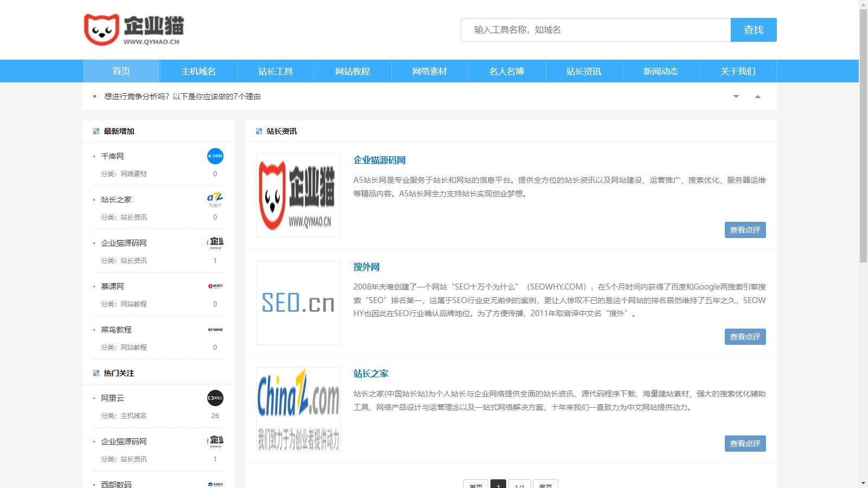Open 千库网 in the 最新增加 list
The height and width of the screenshot is (488, 868).
click(112, 156)
